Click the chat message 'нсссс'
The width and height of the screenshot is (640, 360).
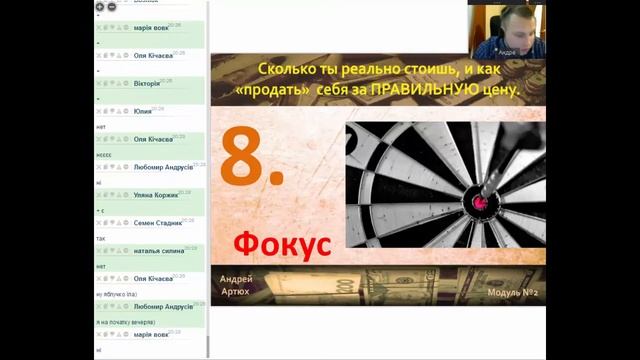point(104,155)
